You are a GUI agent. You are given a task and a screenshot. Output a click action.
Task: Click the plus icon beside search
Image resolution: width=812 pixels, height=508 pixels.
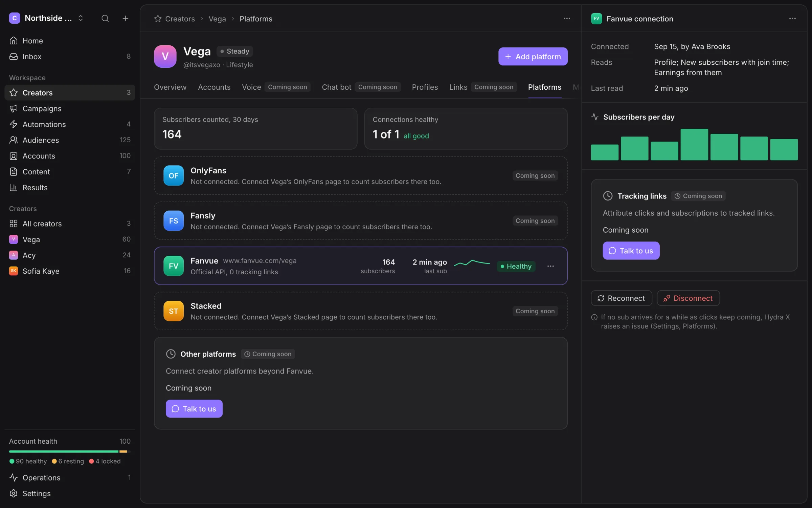click(x=125, y=18)
